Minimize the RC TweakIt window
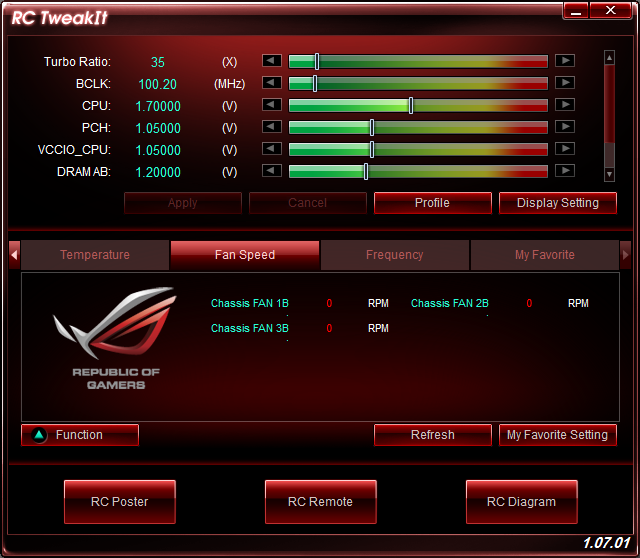The height and width of the screenshot is (558, 640). [576, 11]
